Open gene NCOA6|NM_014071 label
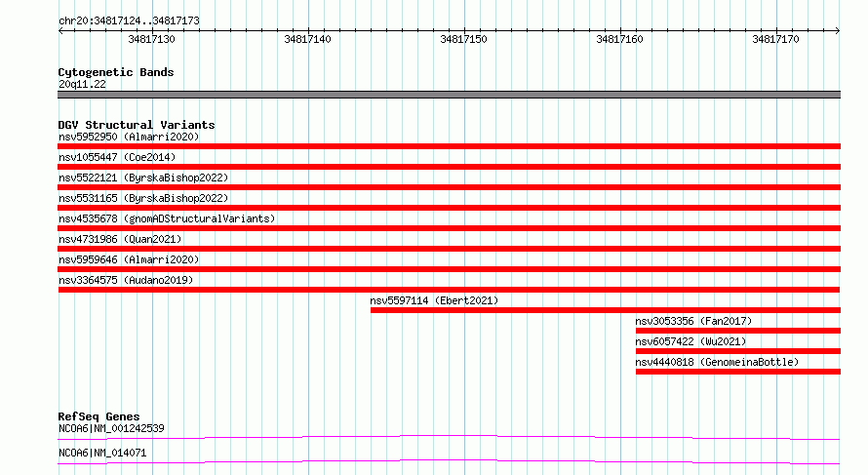Viewport: 868px width, 475px height. [x=102, y=453]
